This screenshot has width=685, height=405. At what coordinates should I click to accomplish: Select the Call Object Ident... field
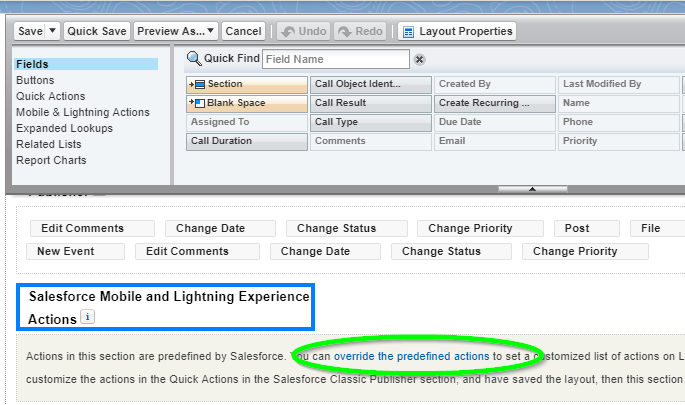(x=371, y=85)
